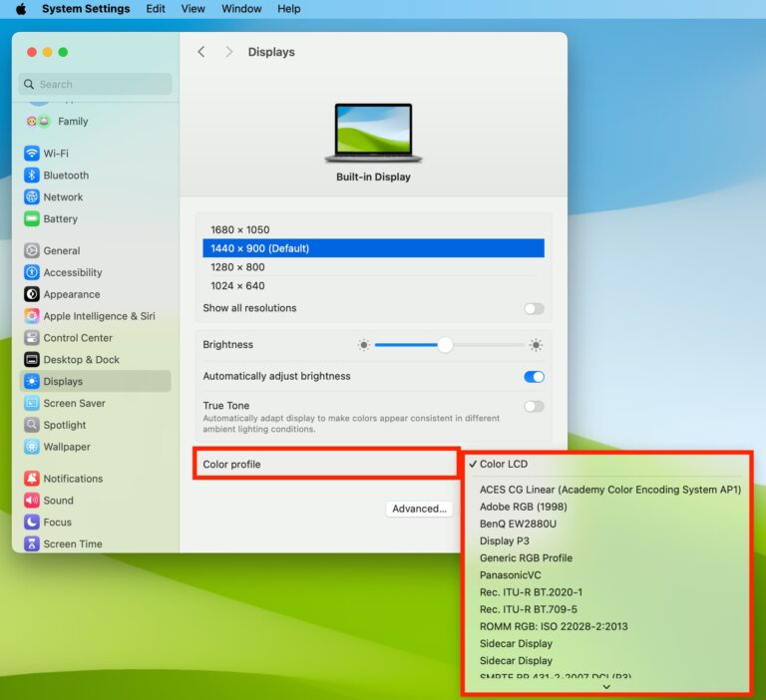Go forward with the right chevron
The width and height of the screenshot is (766, 700).
click(228, 52)
